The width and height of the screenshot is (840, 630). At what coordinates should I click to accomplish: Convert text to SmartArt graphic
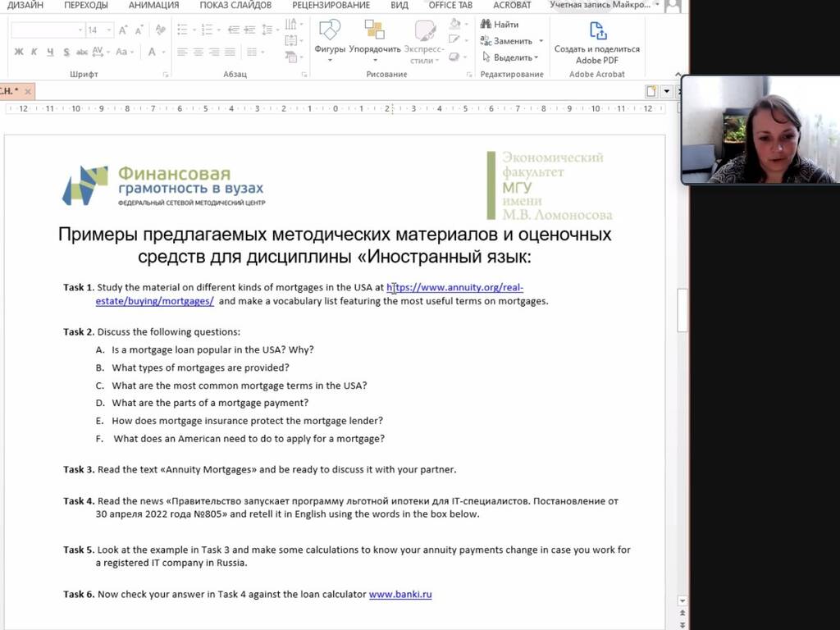[x=293, y=57]
